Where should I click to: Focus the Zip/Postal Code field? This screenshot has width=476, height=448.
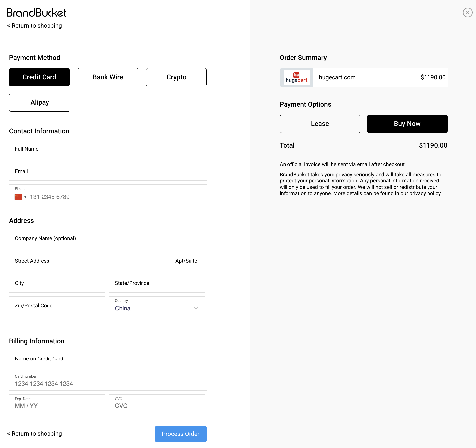[57, 306]
